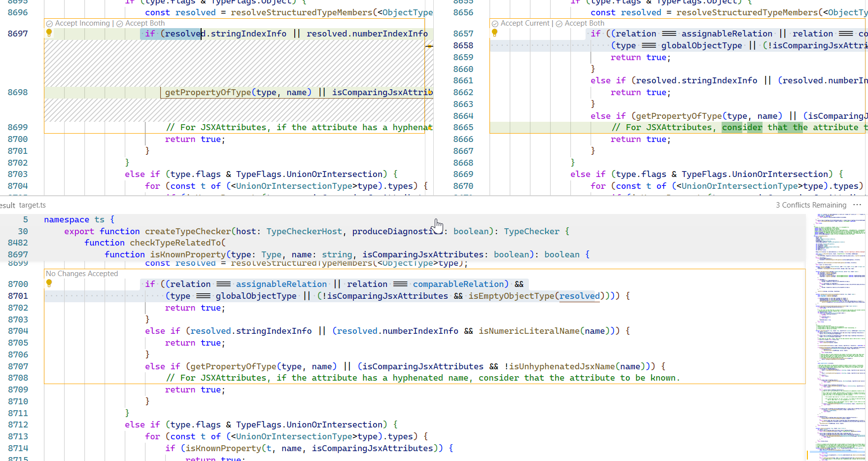
Task: Click the lightbulb icon beside incoming conflict line 8697
Action: 49,33
